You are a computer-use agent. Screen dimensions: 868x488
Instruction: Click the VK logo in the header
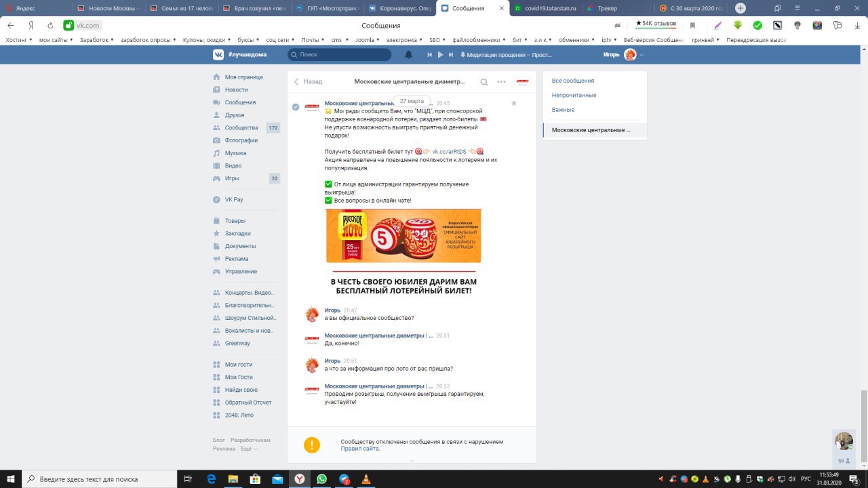point(218,54)
